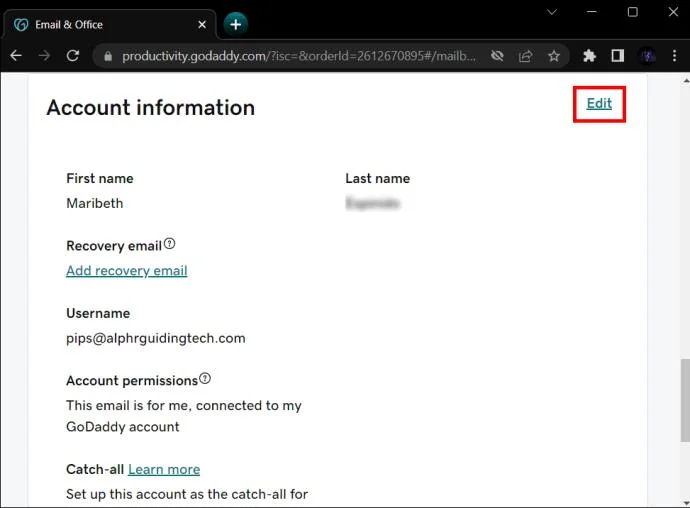Viewport: 690px width, 508px height.
Task: Click the Account information heading
Action: (x=151, y=108)
